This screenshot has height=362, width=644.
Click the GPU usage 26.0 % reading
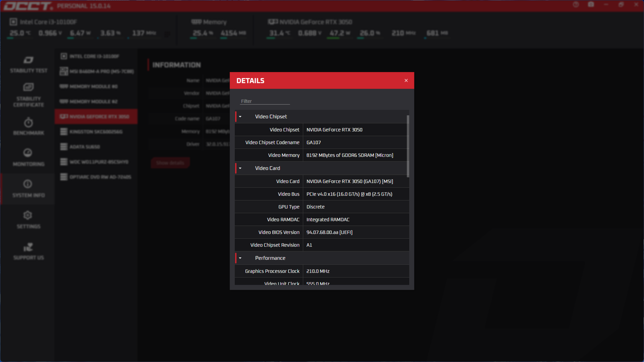pos(370,33)
